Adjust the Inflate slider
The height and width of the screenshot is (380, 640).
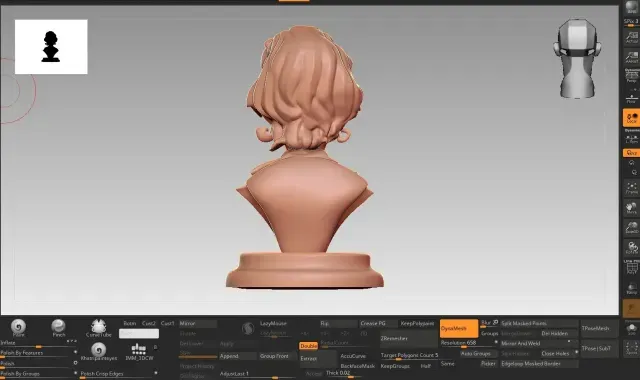[x=39, y=344]
